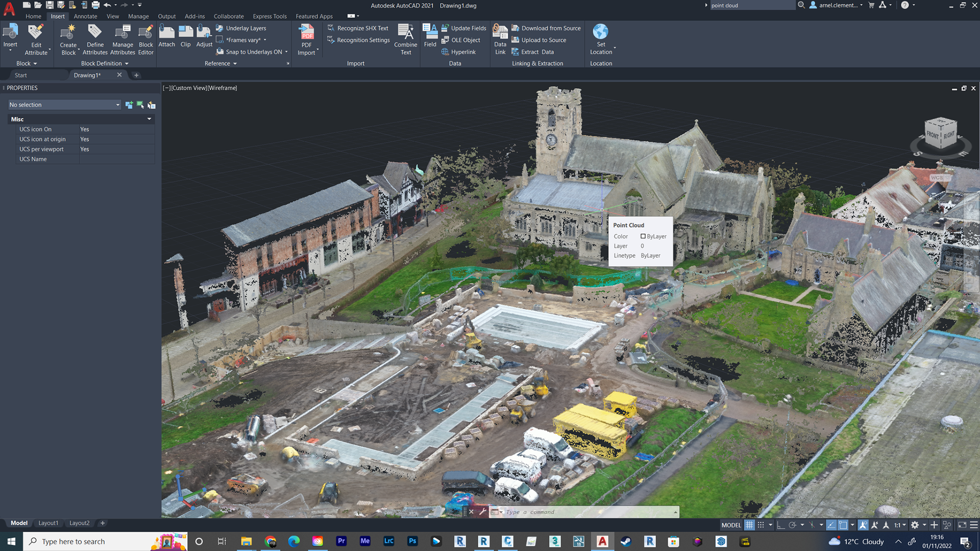Switch to the Annotate ribbon tab
Image resolution: width=980 pixels, height=551 pixels.
pyautogui.click(x=85, y=16)
